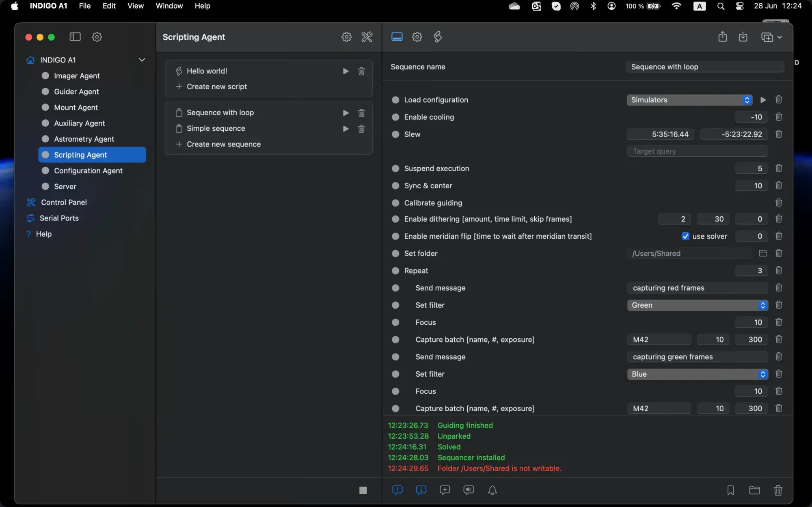This screenshot has height=507, width=812.
Task: Click the bookmark icon in log toolbar
Action: [730, 490]
